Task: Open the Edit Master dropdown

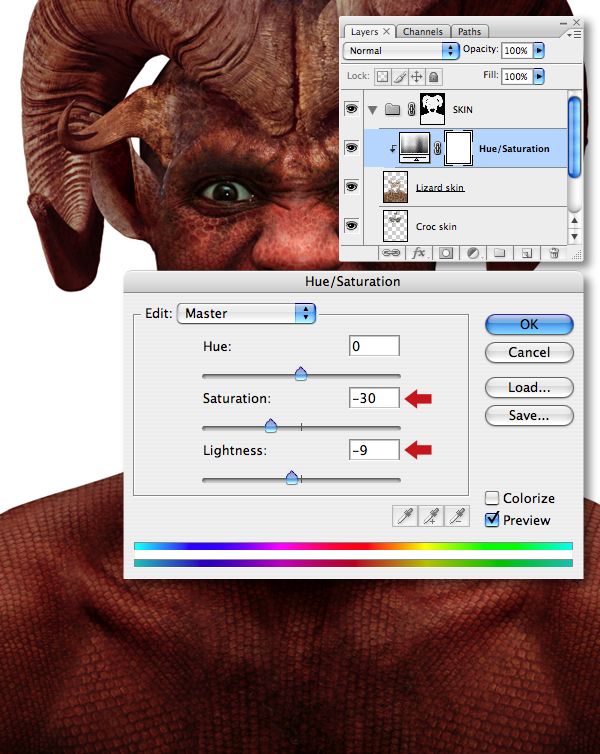Action: pos(246,313)
